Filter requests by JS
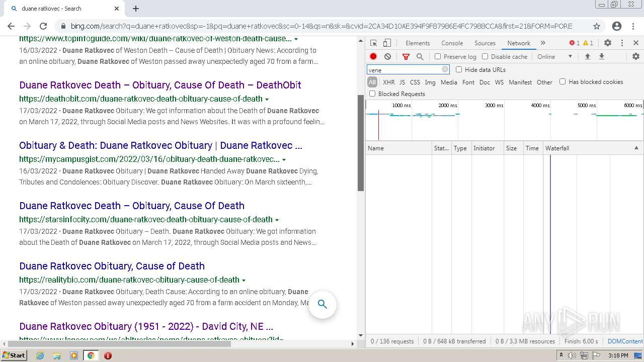The width and height of the screenshot is (644, 362). 402,82
